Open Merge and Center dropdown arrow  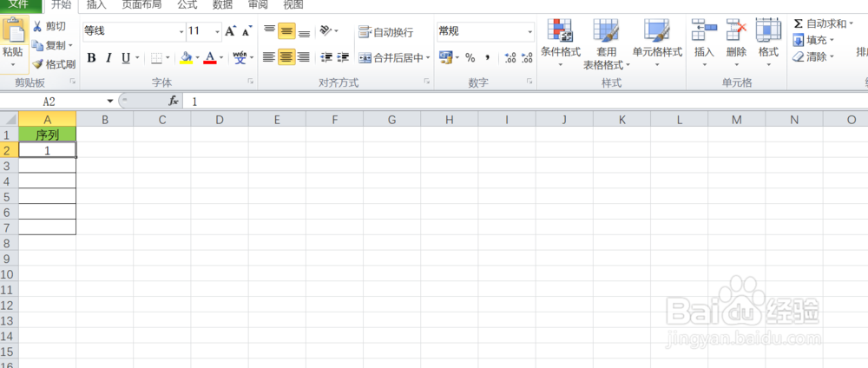428,57
